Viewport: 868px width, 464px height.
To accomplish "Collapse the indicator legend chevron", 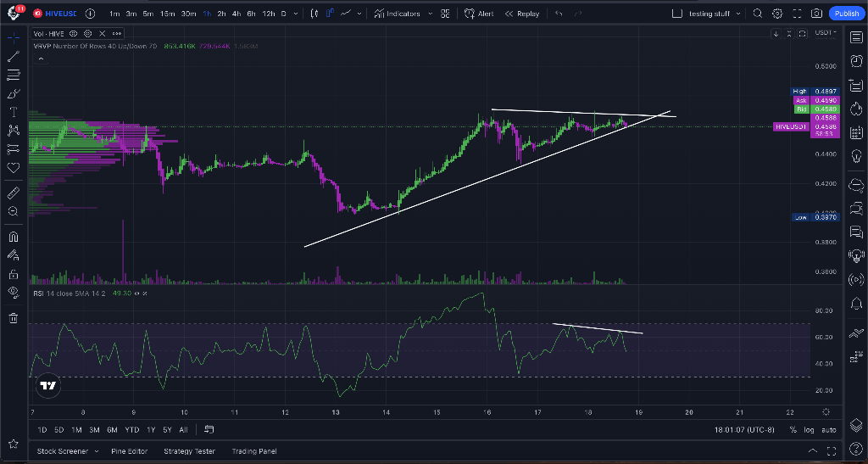I will 41,59.
